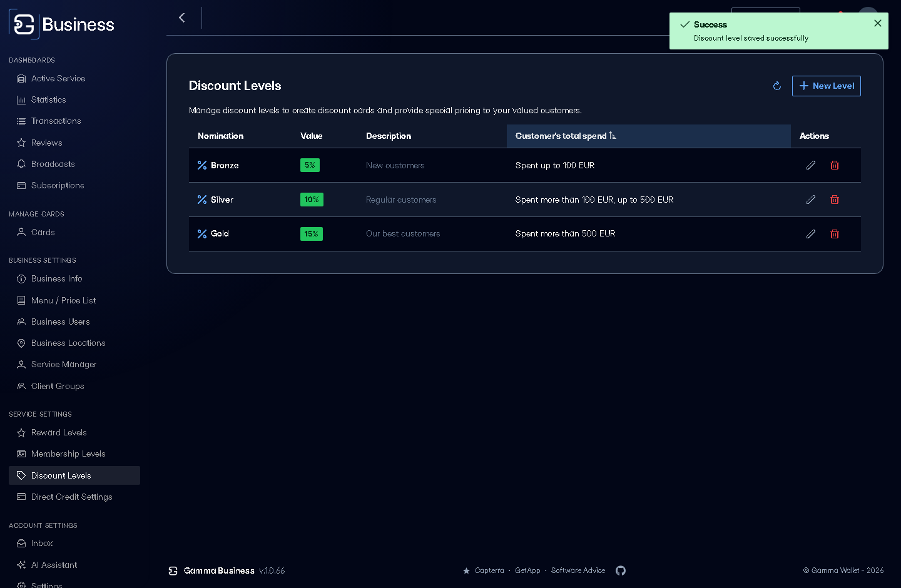901x588 pixels.
Task: Edit the Silver discount level
Action: [x=811, y=200]
